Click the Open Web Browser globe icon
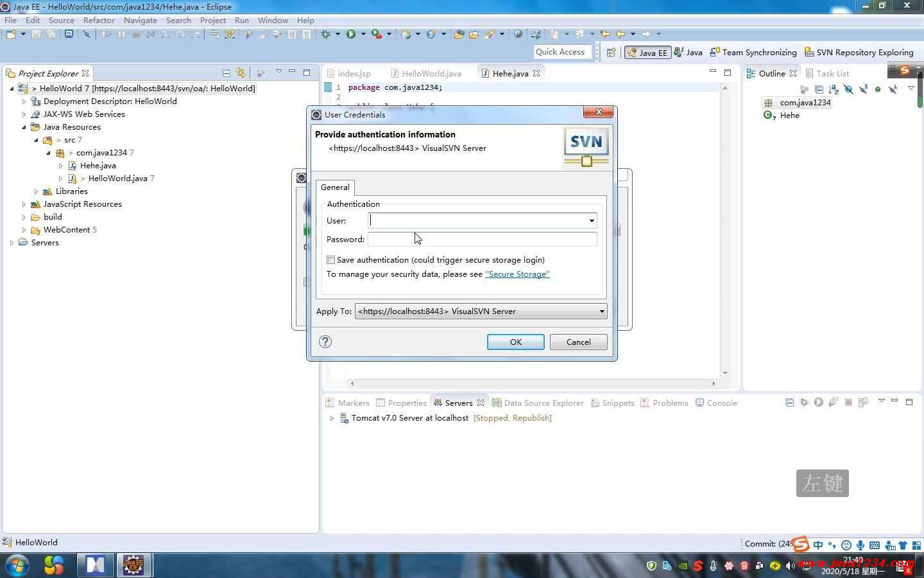 tap(517, 34)
